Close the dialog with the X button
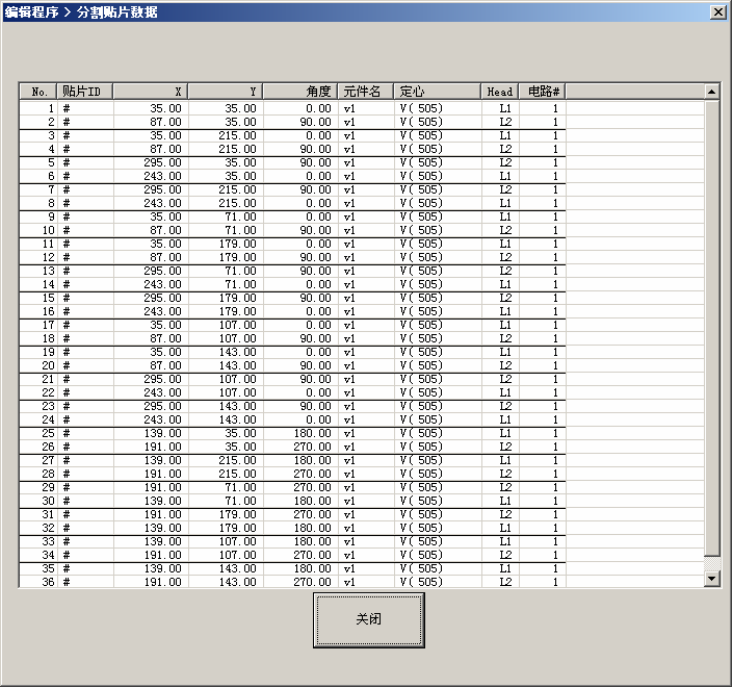Image resolution: width=732 pixels, height=687 pixels. pyautogui.click(x=718, y=12)
